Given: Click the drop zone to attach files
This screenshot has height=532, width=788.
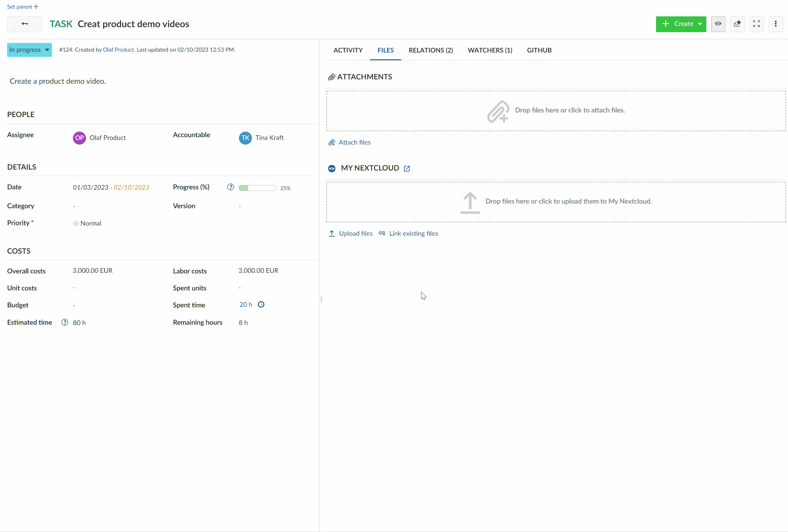Looking at the screenshot, I should tap(556, 111).
